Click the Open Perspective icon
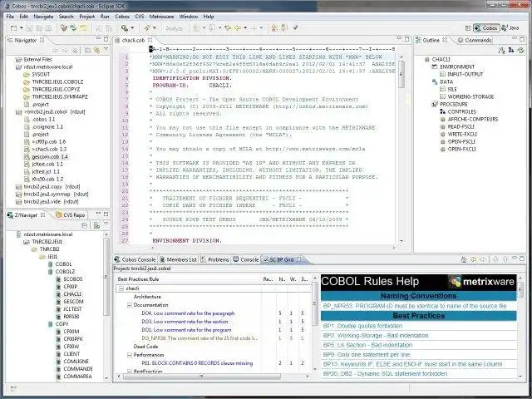Screen dimensions: 532x399 click(468, 28)
